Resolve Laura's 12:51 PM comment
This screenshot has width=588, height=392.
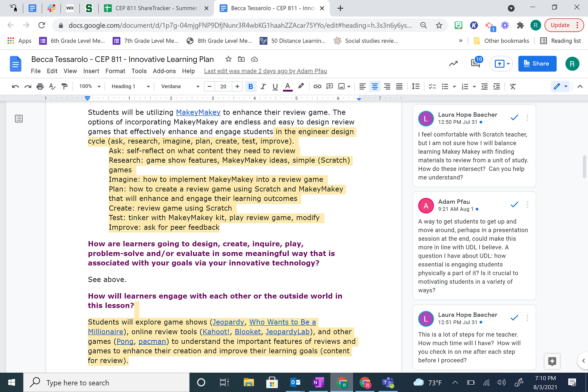tap(514, 318)
